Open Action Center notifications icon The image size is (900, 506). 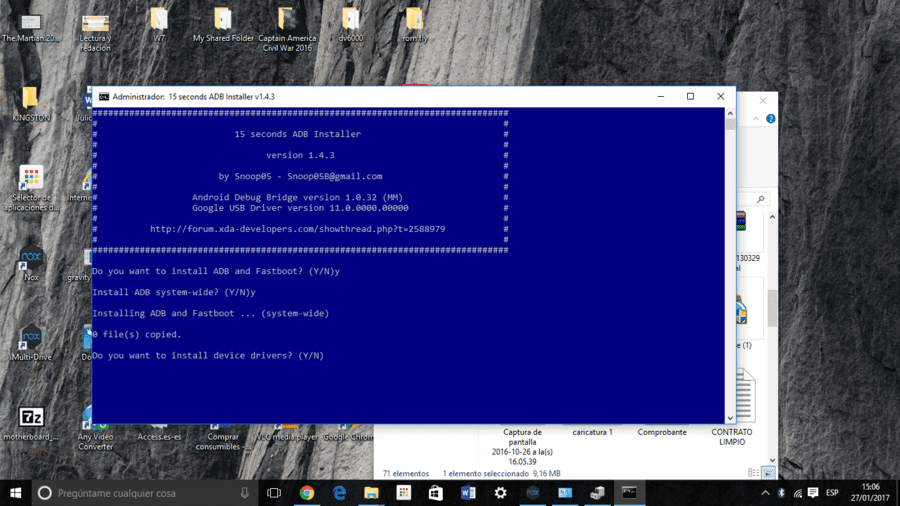813,493
